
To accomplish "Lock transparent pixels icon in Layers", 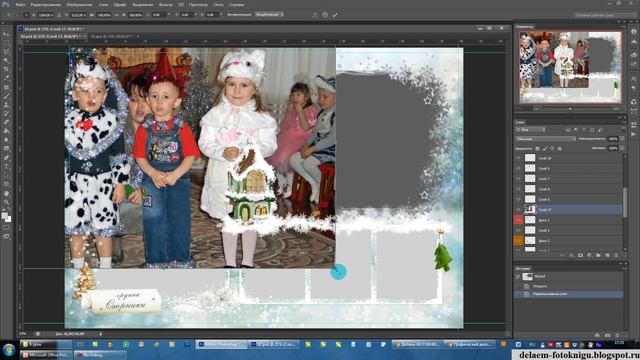I will [x=538, y=149].
